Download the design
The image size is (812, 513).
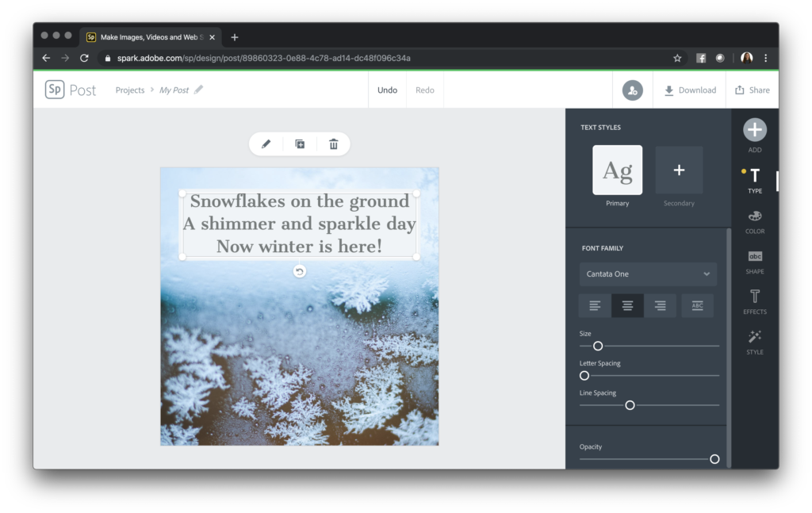[689, 90]
